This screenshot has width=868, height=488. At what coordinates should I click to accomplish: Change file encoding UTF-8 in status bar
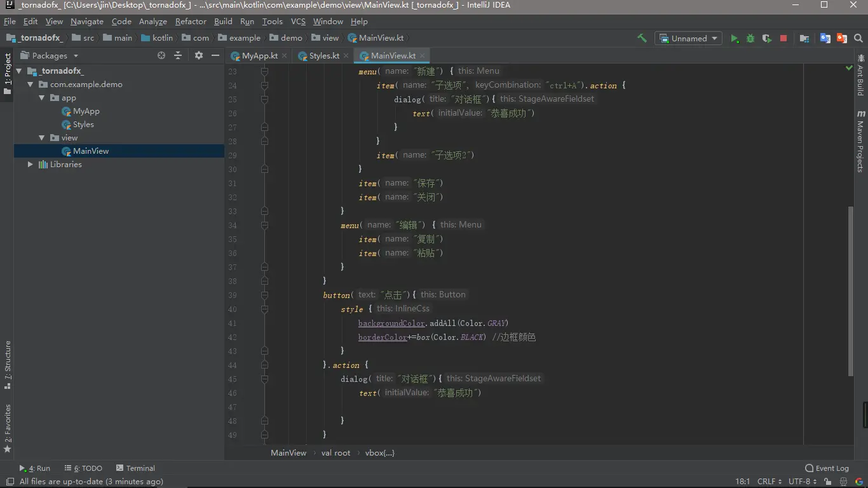tap(803, 482)
